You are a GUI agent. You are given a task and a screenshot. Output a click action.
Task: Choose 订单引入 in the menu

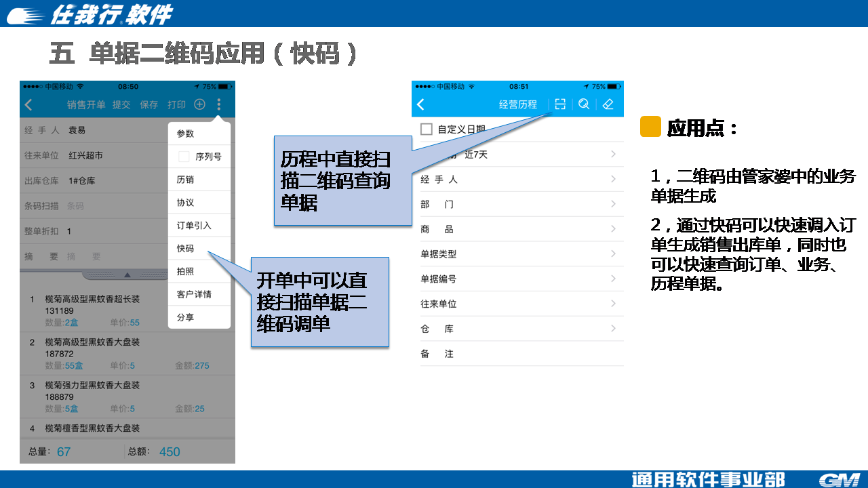[x=194, y=226]
